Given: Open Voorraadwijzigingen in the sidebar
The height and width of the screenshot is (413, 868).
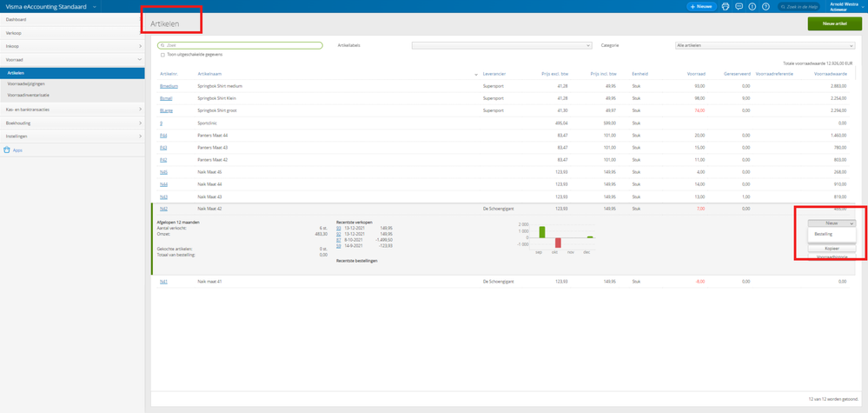Looking at the screenshot, I should click(26, 84).
